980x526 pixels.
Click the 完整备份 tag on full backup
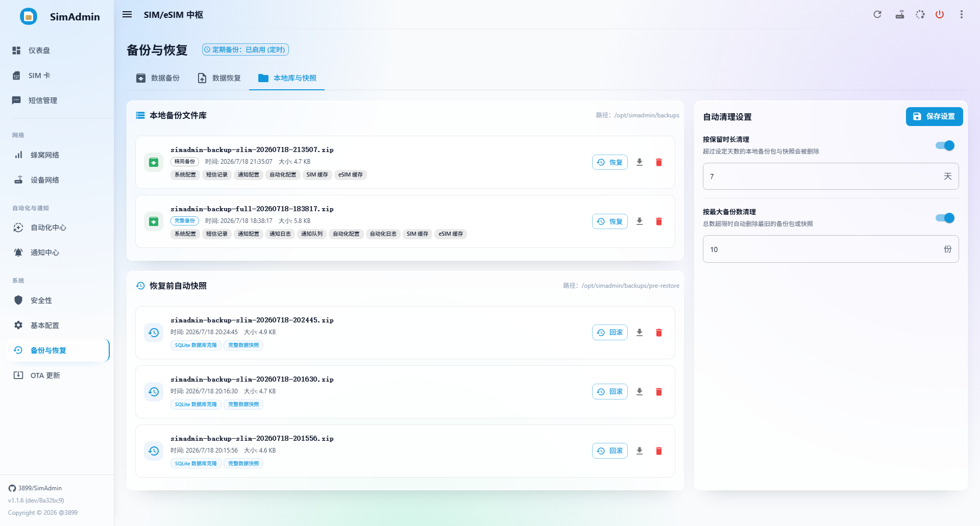coord(185,221)
